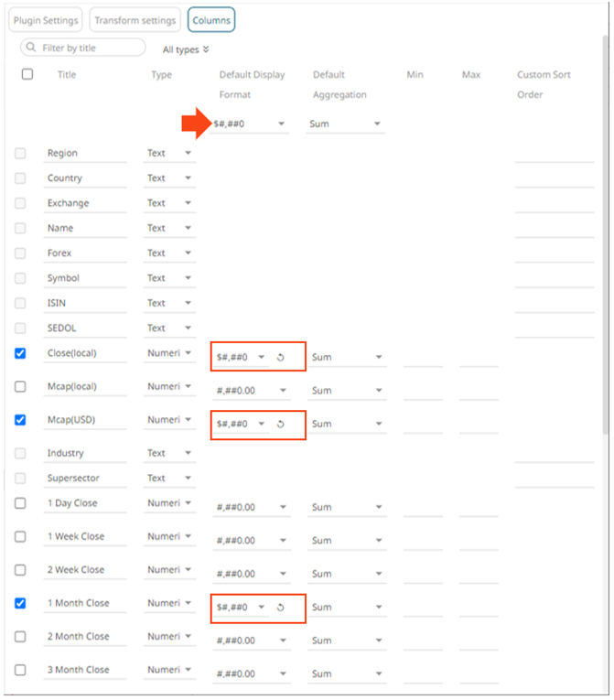Select the Columns tab

[x=211, y=20]
